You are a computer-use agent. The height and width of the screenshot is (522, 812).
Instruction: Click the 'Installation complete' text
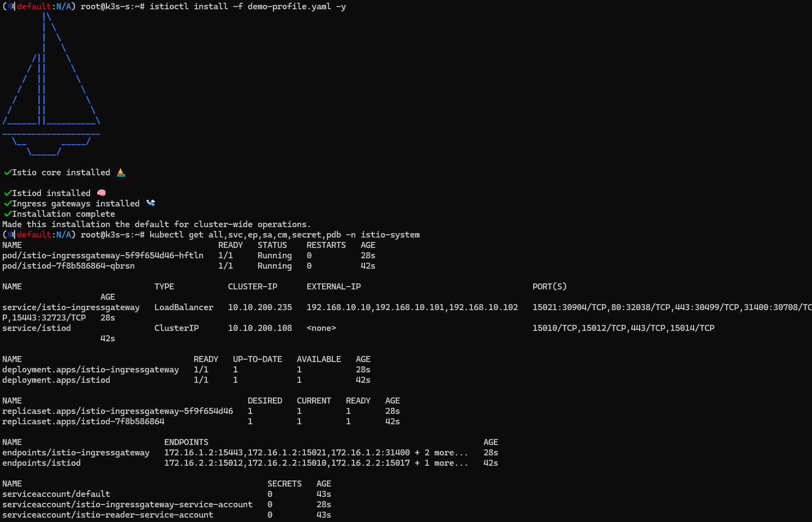point(63,214)
